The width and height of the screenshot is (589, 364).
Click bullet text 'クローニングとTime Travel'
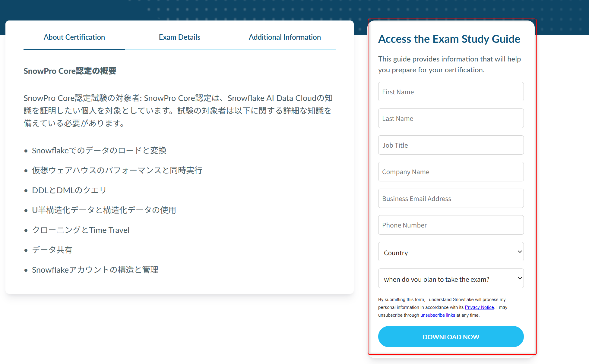(81, 230)
